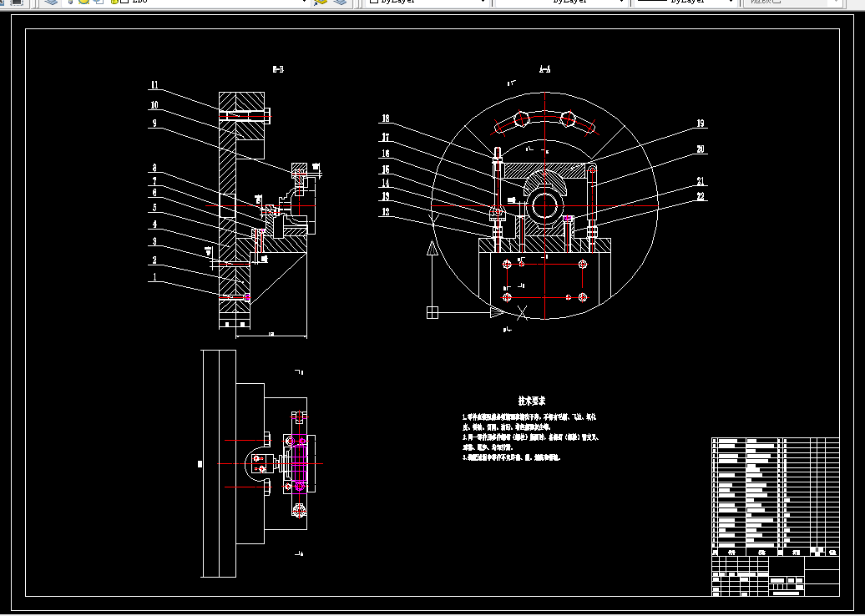Click part number label 6 in view B-B
This screenshot has height=616, width=865.
click(x=154, y=192)
